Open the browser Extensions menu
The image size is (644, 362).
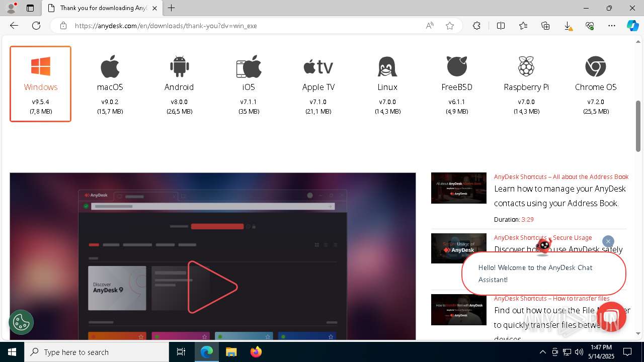pos(476,26)
